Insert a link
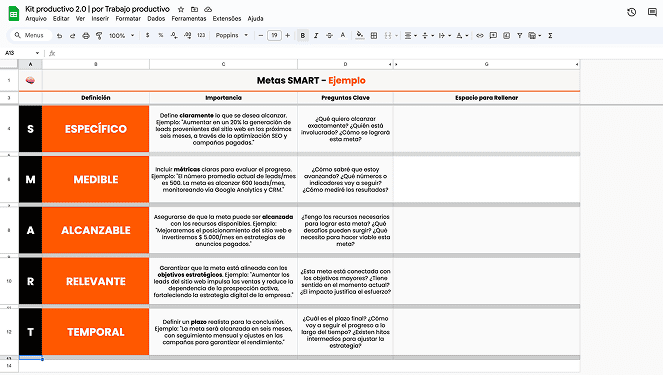The width and height of the screenshot is (663, 375). pos(479,36)
